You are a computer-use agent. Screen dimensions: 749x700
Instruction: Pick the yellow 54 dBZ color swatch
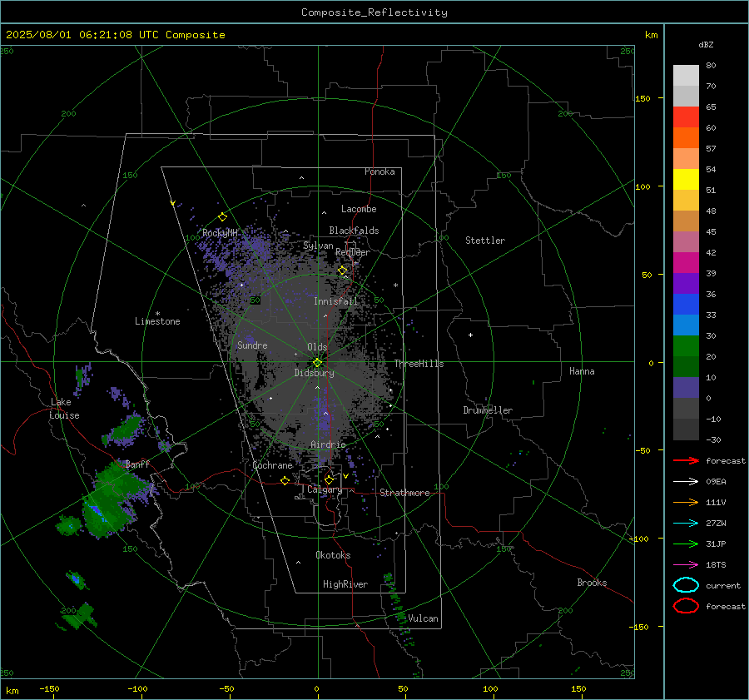(x=686, y=179)
